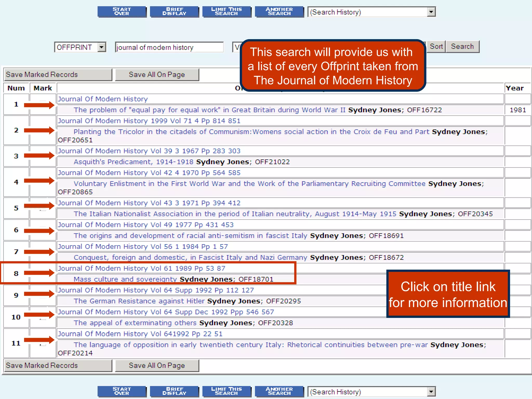The image size is (532, 399).
Task: Click the top Start Over button
Action: click(x=122, y=11)
